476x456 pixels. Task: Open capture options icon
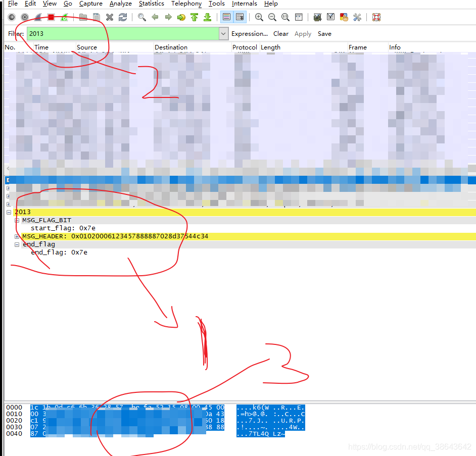[x=25, y=17]
